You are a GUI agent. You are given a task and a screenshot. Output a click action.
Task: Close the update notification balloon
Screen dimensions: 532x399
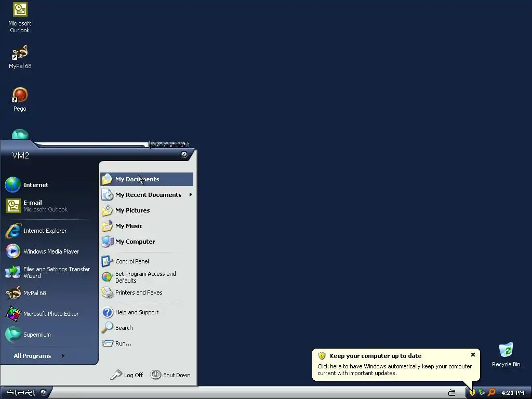point(473,354)
